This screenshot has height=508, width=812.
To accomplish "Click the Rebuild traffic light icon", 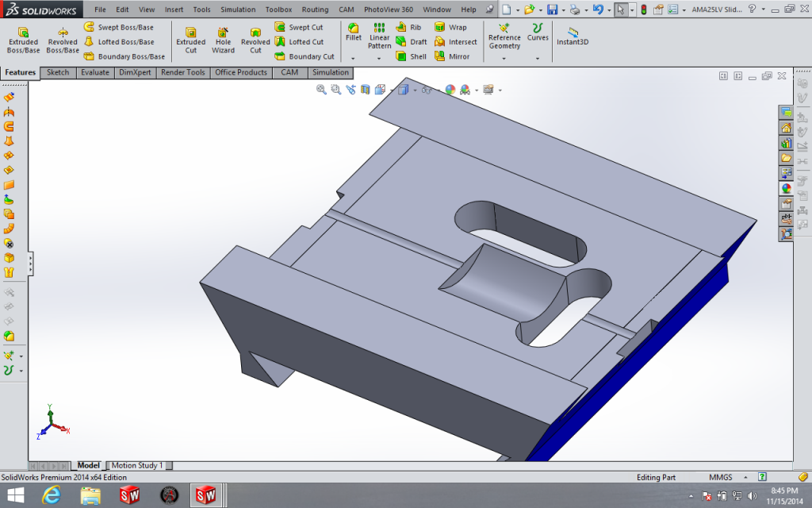I will [x=643, y=10].
